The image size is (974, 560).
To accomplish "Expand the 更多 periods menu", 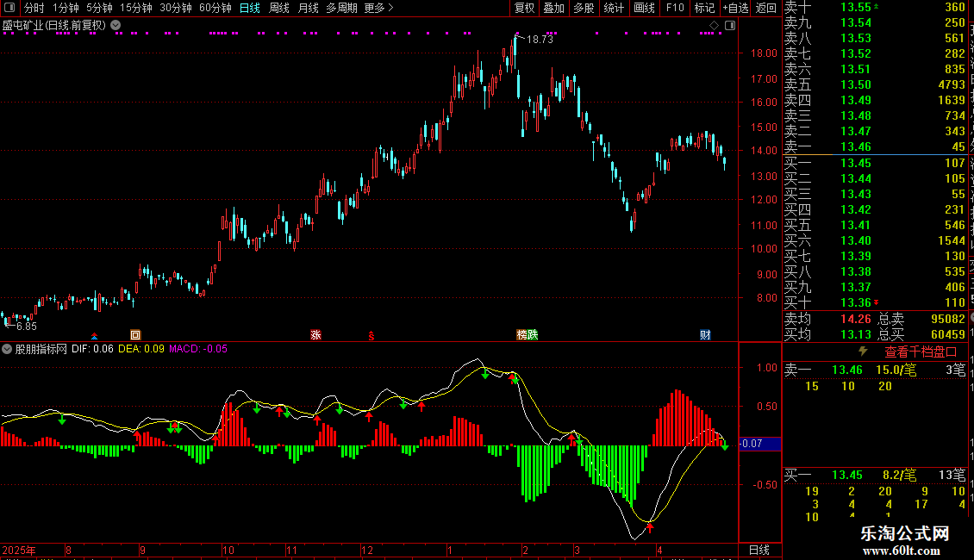I will tap(379, 8).
